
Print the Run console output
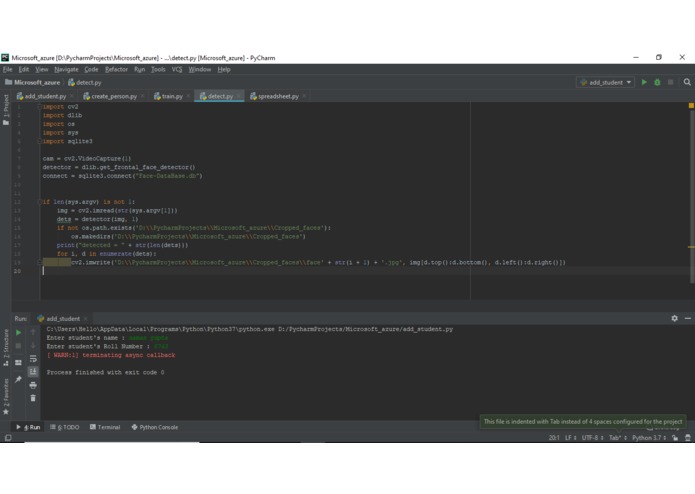[33, 385]
